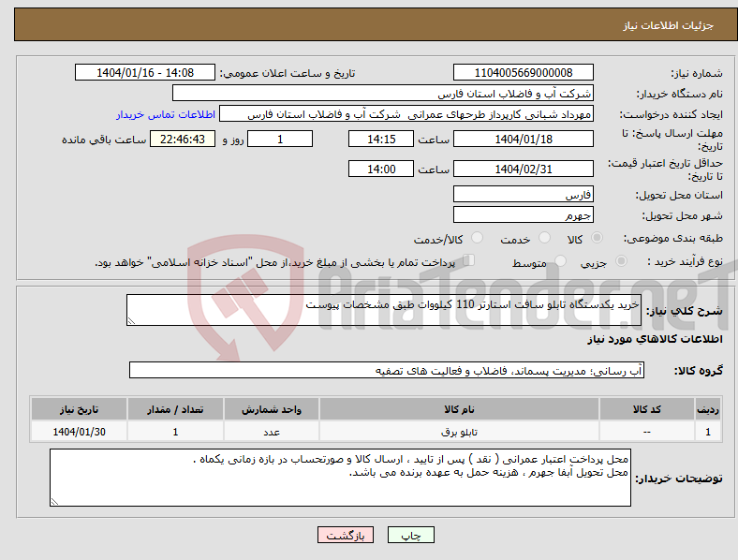Click the goods group field آب رسانی
This screenshot has width=738, height=560.
pos(387,370)
